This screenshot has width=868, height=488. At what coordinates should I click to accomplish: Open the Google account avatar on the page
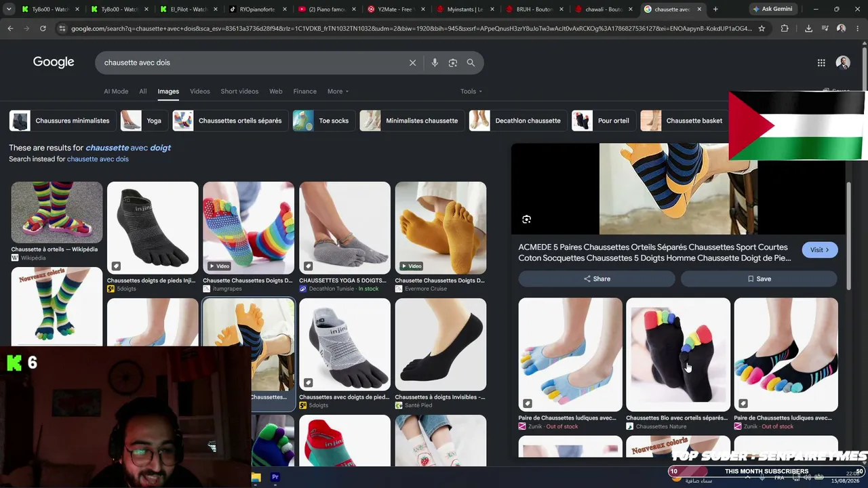pyautogui.click(x=843, y=62)
